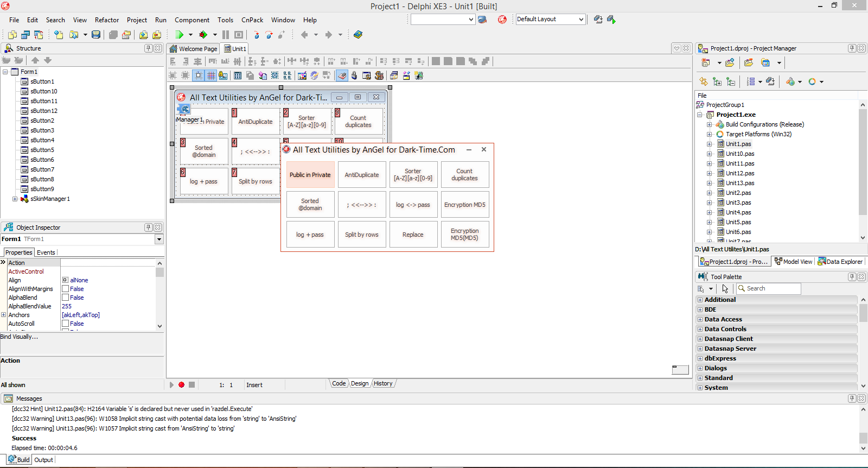Click the Program Reset stop icon
This screenshot has height=468, width=868.
(239, 35)
